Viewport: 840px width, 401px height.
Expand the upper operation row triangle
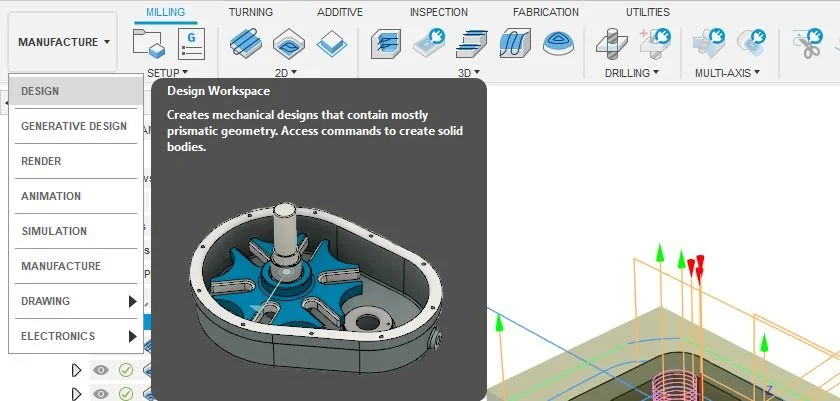coord(76,370)
